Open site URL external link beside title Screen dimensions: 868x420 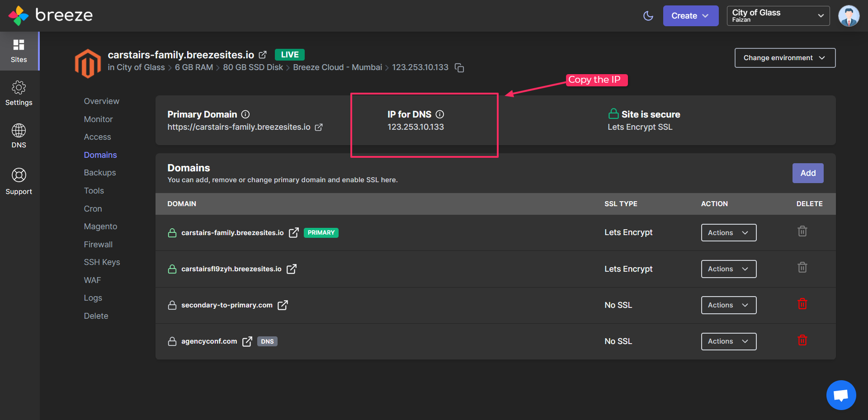click(x=263, y=55)
